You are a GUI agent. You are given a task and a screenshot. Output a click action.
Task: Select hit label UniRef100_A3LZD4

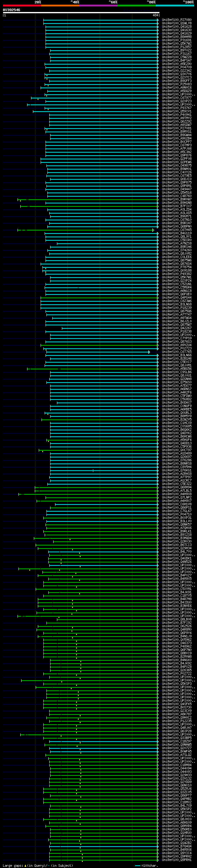(176, 210)
